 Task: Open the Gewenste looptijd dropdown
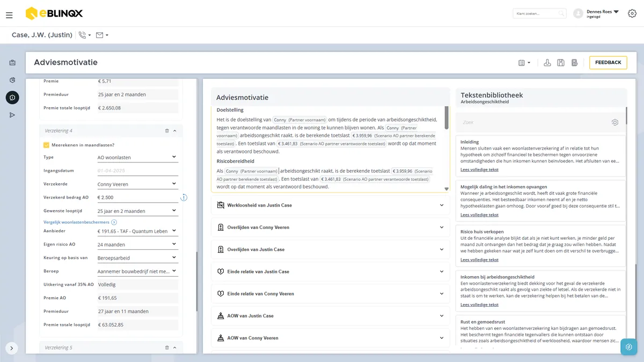click(137, 211)
